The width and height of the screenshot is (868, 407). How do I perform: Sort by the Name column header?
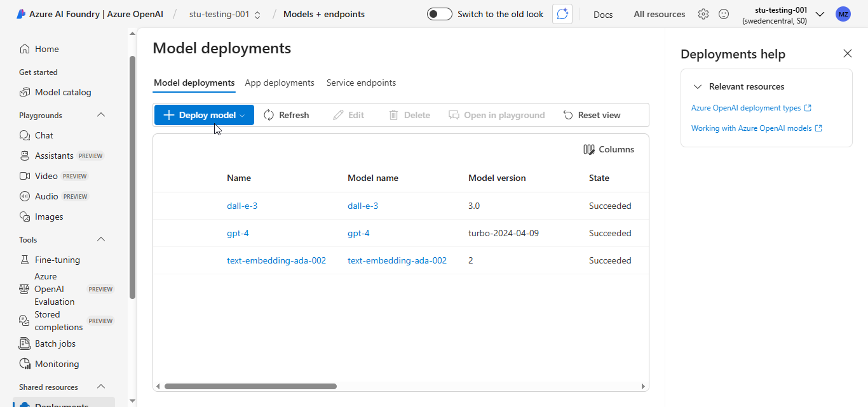pos(239,178)
